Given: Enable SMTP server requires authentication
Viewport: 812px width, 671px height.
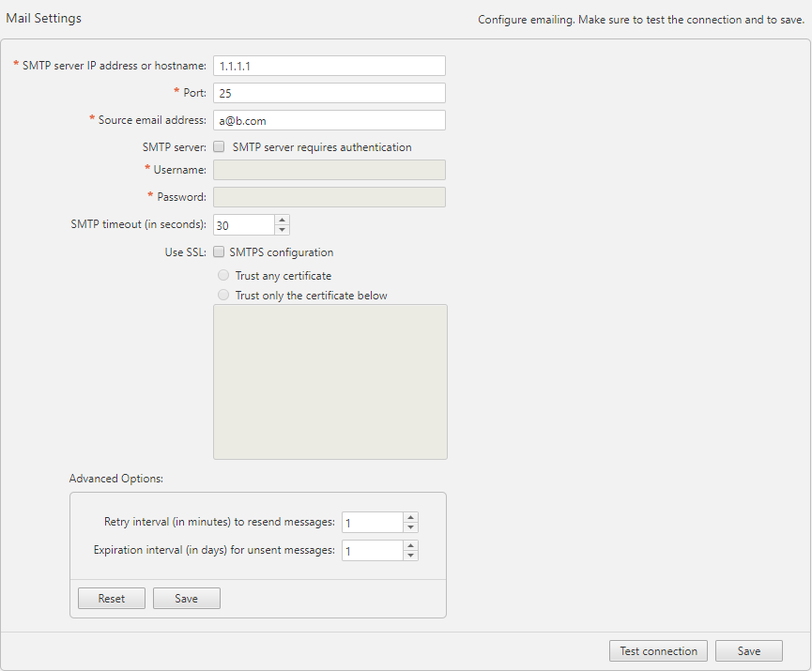Looking at the screenshot, I should pyautogui.click(x=219, y=147).
